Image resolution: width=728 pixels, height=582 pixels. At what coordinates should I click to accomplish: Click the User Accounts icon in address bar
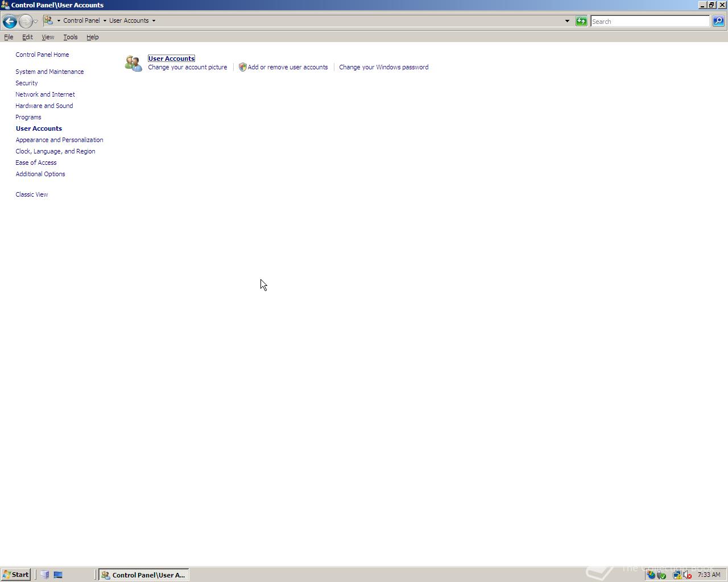[x=48, y=20]
